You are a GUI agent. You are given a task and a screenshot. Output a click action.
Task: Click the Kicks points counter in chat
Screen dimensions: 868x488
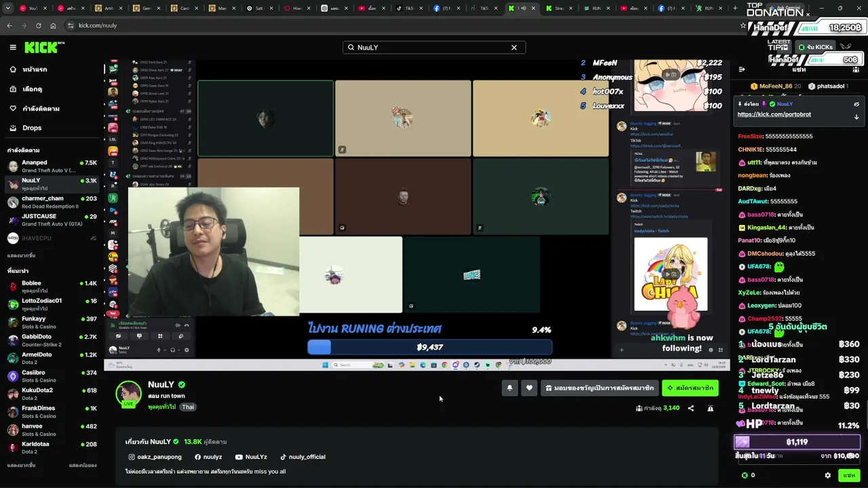(748, 475)
